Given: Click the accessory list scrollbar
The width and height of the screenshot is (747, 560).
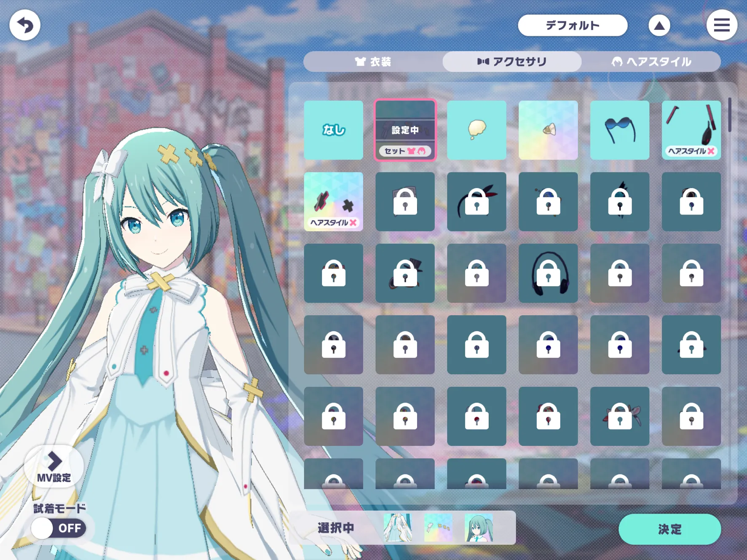Looking at the screenshot, I should [730, 115].
